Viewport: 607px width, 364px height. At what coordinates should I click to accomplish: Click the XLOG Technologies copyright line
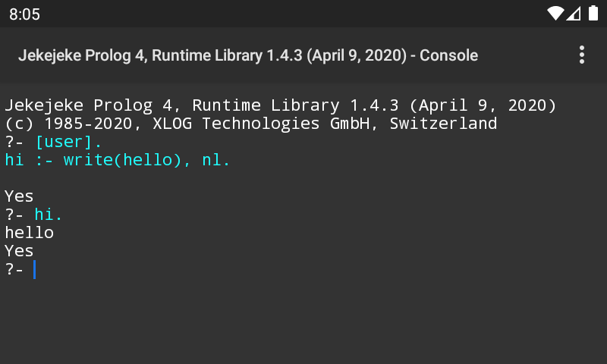click(x=250, y=124)
